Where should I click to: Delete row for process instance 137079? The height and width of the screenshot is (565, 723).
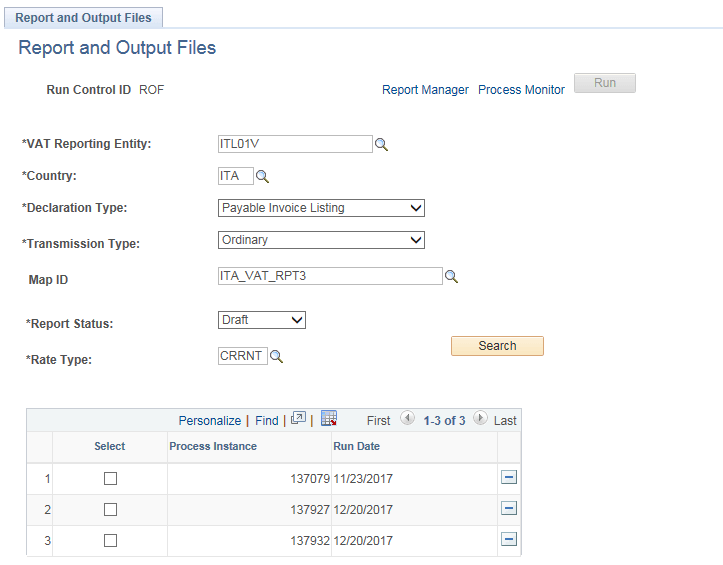point(509,477)
